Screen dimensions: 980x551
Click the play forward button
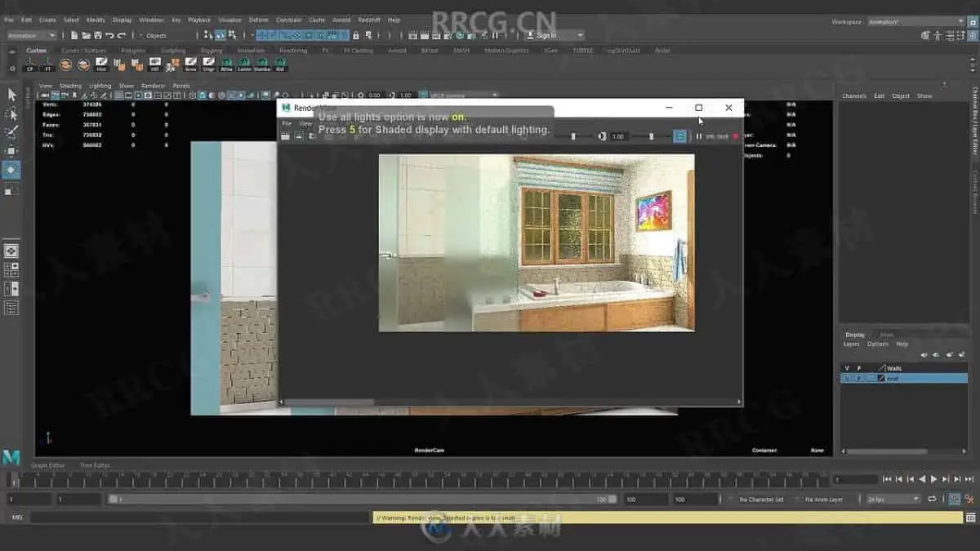tap(934, 479)
